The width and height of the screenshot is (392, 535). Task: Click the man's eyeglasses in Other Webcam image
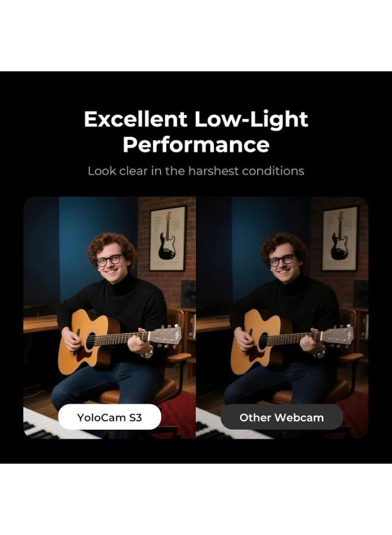(282, 260)
